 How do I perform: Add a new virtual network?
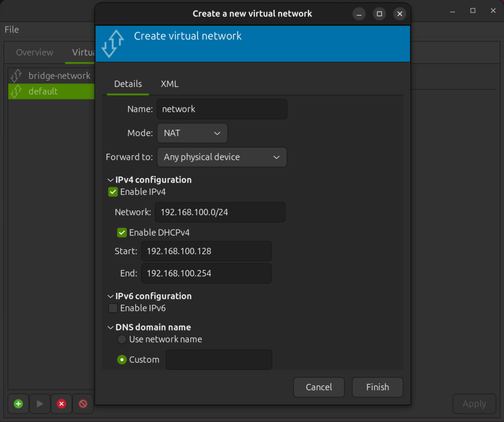click(x=18, y=404)
